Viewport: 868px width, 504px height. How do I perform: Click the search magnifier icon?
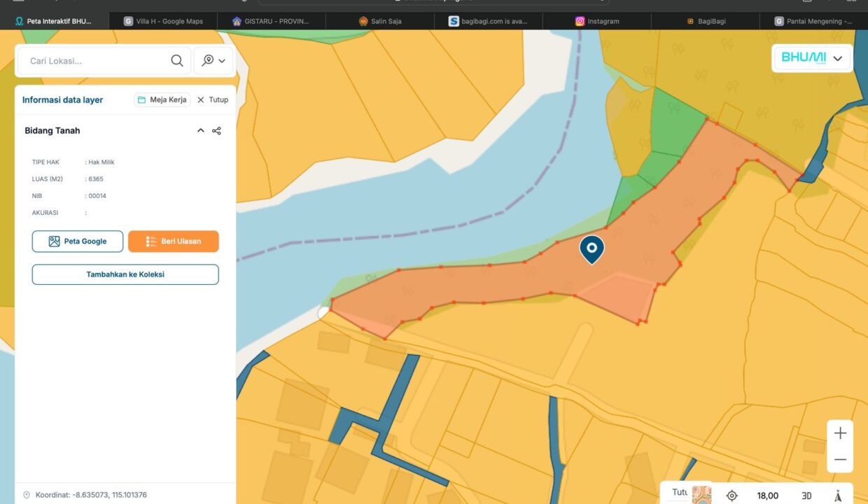point(177,61)
